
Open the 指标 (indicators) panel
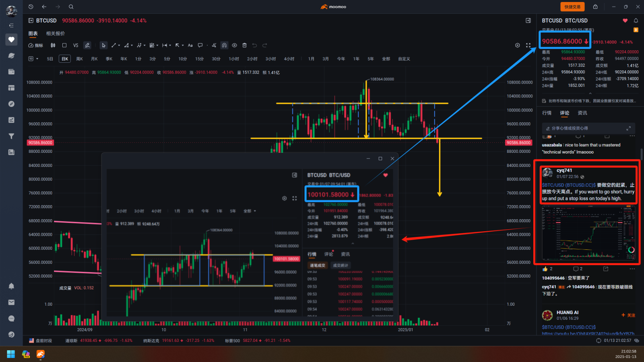point(35,45)
